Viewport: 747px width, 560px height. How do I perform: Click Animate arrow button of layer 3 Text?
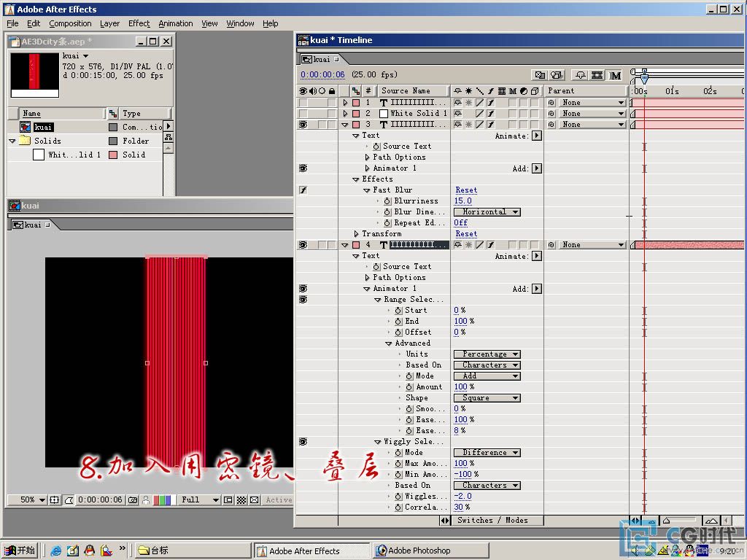pos(537,136)
